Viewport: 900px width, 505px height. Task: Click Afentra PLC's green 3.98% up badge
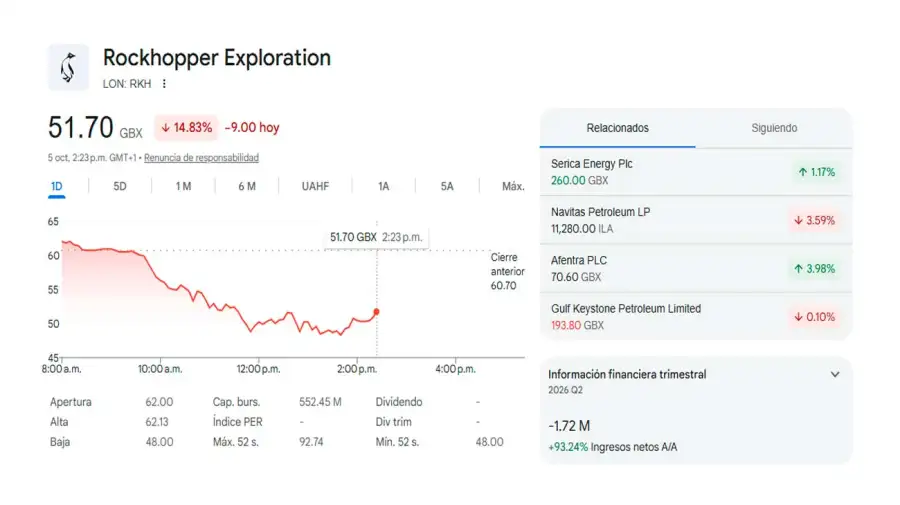click(814, 269)
